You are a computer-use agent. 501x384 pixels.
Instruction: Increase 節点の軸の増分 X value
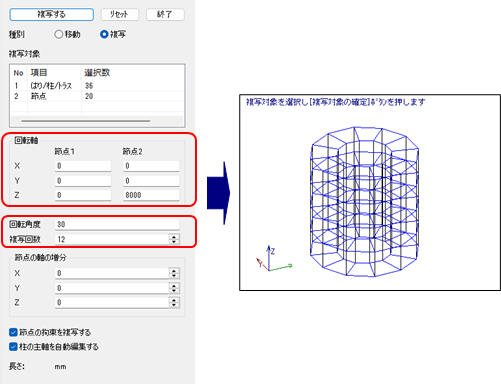point(174,271)
